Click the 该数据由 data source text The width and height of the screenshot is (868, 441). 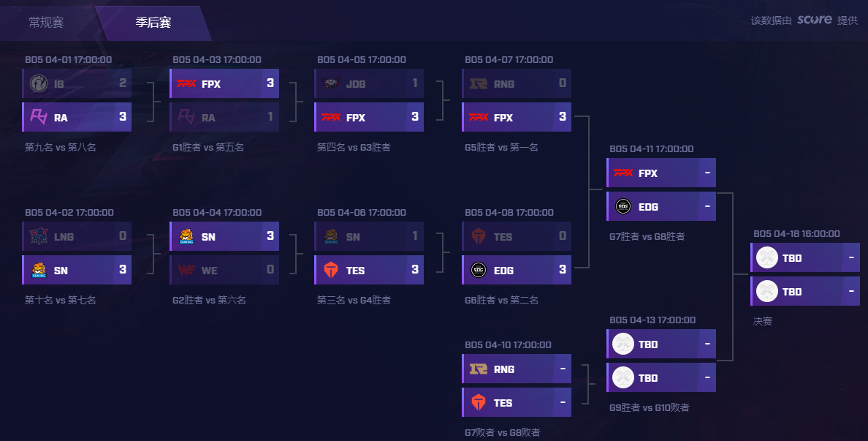(771, 20)
